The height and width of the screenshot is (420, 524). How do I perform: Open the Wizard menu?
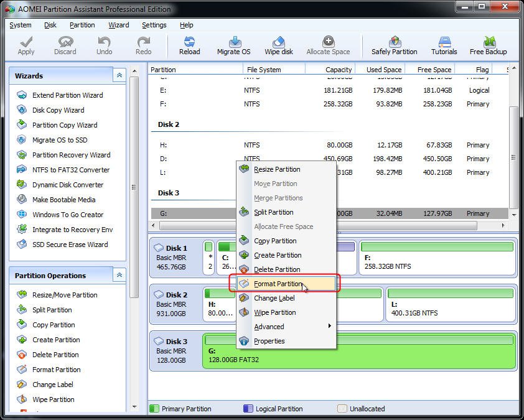pyautogui.click(x=119, y=25)
